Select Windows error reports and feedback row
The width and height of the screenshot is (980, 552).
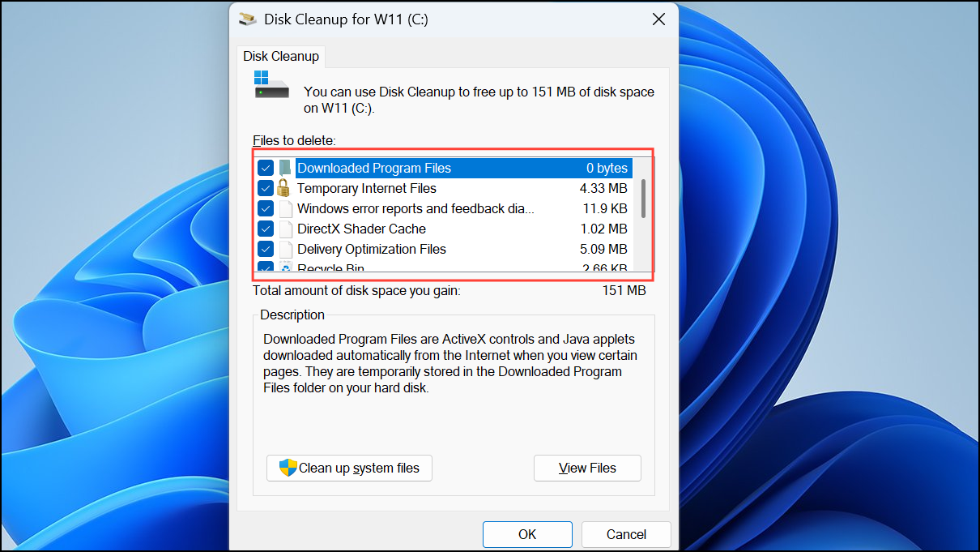point(443,208)
